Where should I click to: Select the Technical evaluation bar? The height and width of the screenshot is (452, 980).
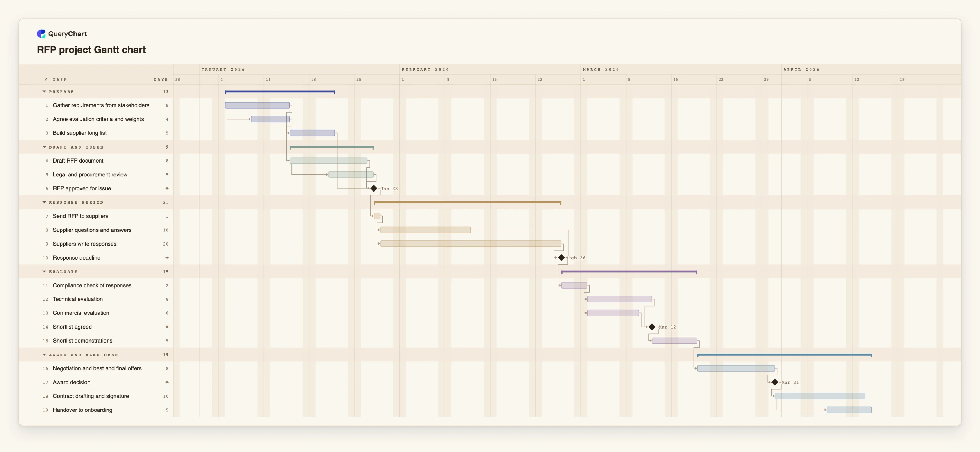pos(619,299)
